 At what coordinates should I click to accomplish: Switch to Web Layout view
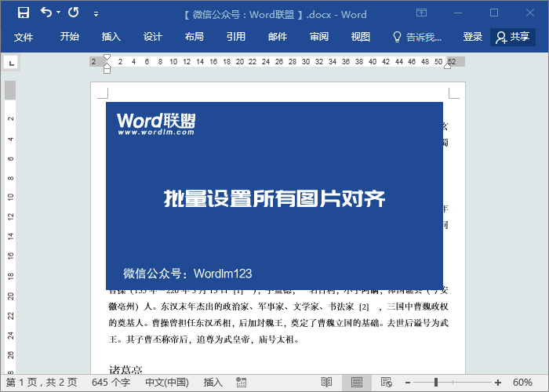386,383
